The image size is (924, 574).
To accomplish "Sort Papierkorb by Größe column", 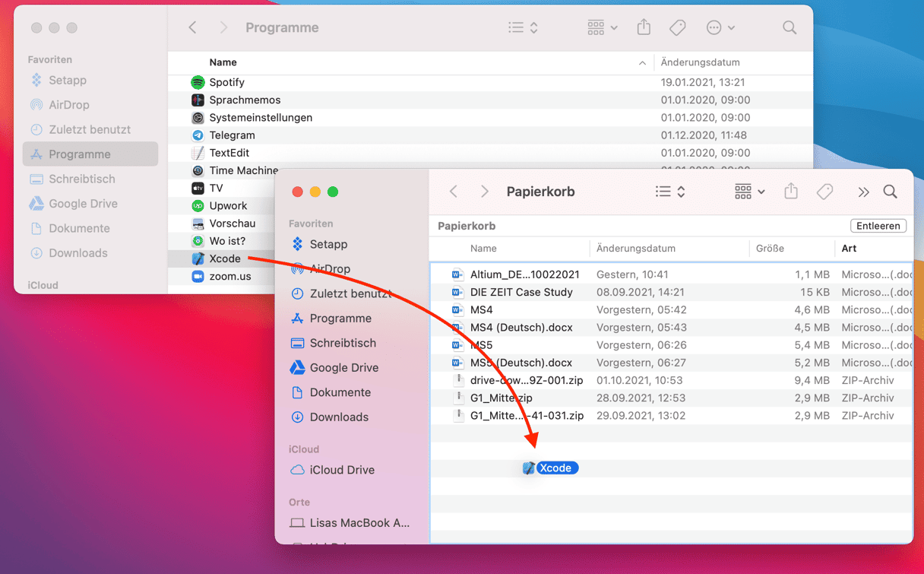I will coord(770,249).
